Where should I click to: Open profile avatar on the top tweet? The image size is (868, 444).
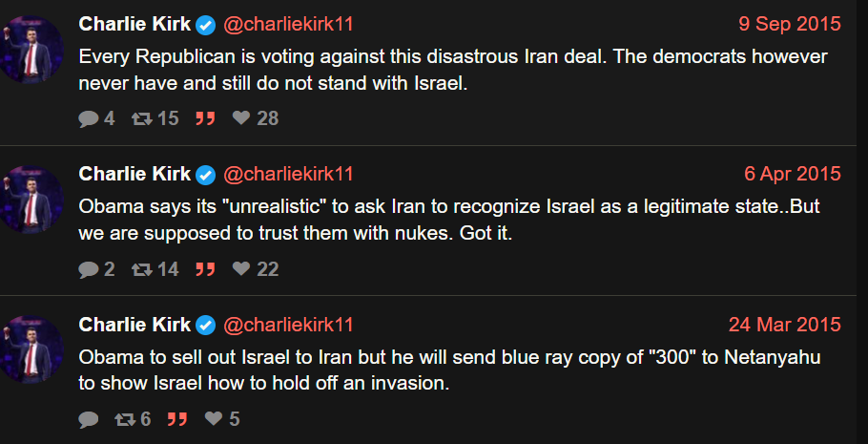click(31, 50)
